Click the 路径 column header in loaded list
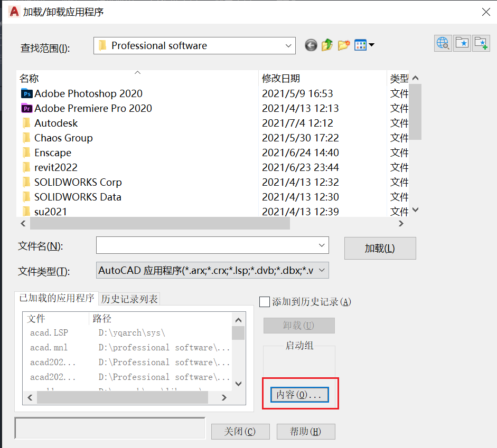Screen dimensions: 497x448 pos(161,319)
